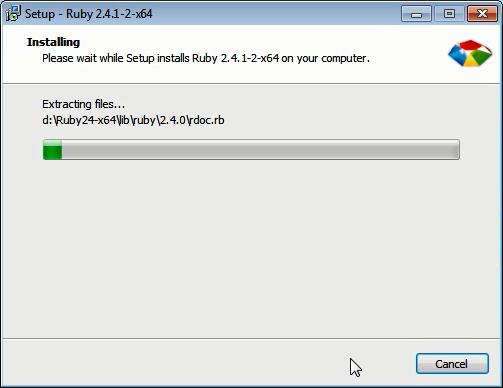Click the green filled part of progress bar
This screenshot has width=503, height=388.
pyautogui.click(x=52, y=150)
